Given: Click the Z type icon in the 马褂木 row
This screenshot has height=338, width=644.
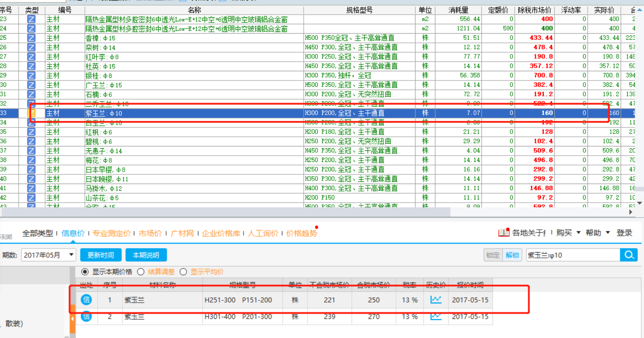Looking at the screenshot, I should coord(31,188).
